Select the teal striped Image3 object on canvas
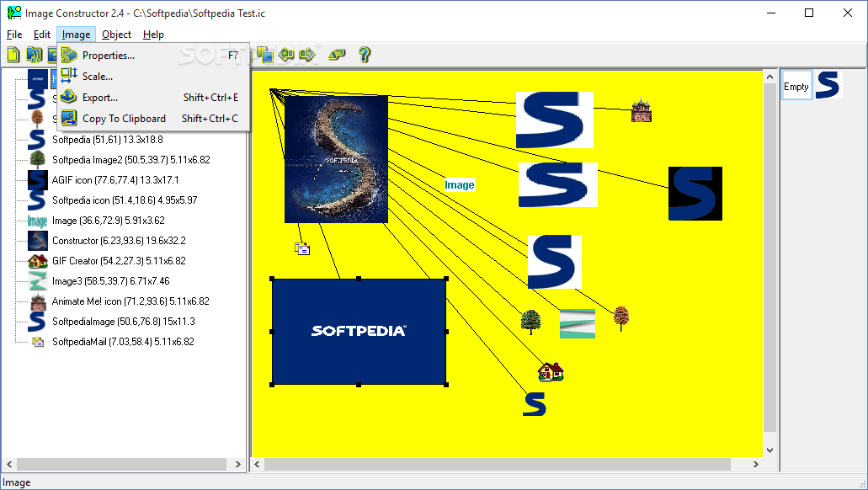 point(578,323)
